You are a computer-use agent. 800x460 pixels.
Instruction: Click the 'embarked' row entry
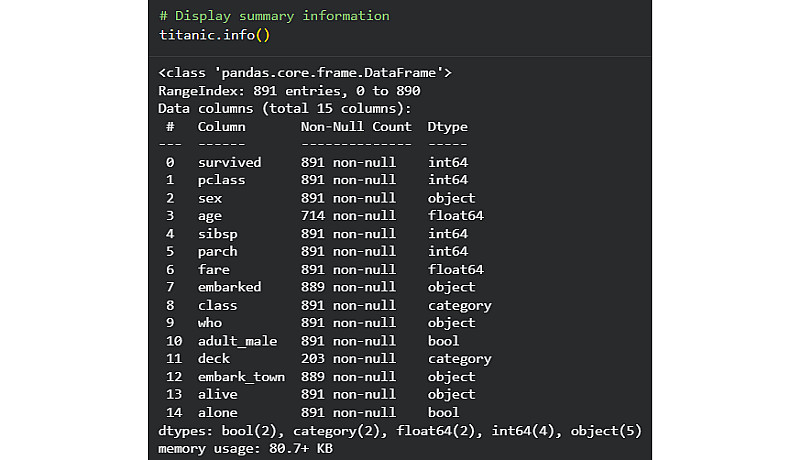pyautogui.click(x=229, y=287)
